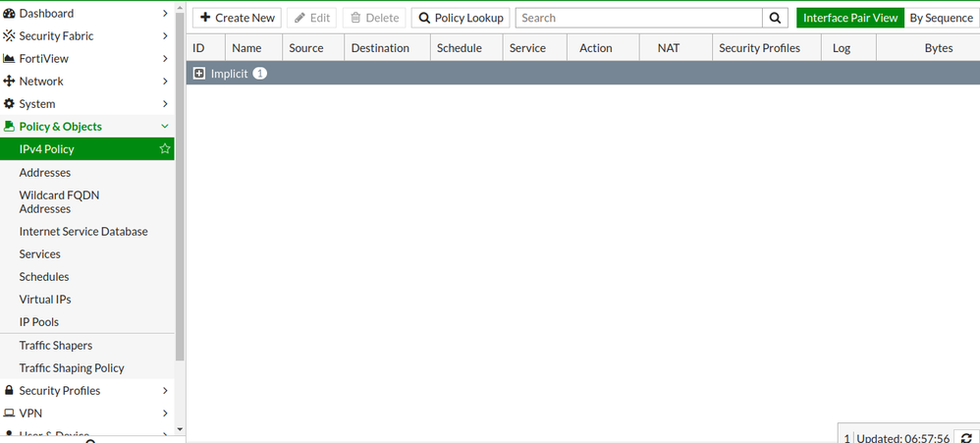Click the Service column header
Image resolution: width=980 pixels, height=443 pixels.
click(x=535, y=48)
